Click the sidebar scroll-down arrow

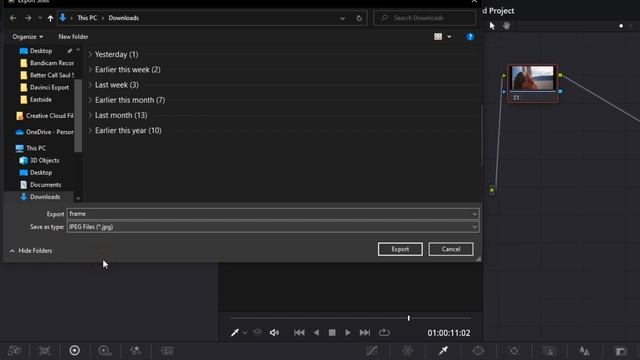coord(78,198)
